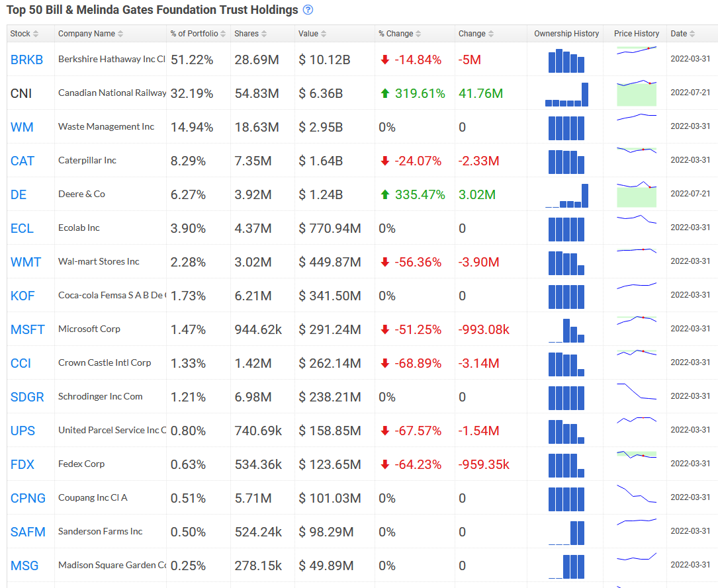Image resolution: width=718 pixels, height=588 pixels.
Task: View Coupang price history sparkline
Action: [x=637, y=493]
